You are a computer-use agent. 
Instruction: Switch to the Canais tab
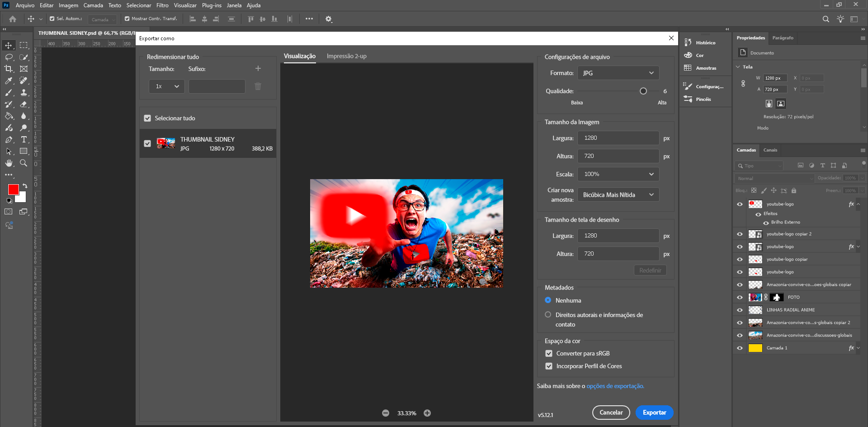pos(770,150)
